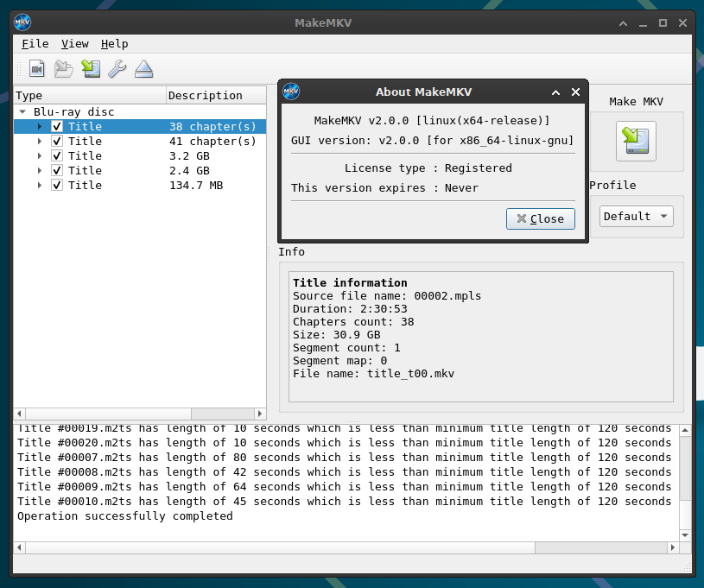Uncheck the 134.7 MB title checkbox
This screenshot has width=704, height=588.
57,185
